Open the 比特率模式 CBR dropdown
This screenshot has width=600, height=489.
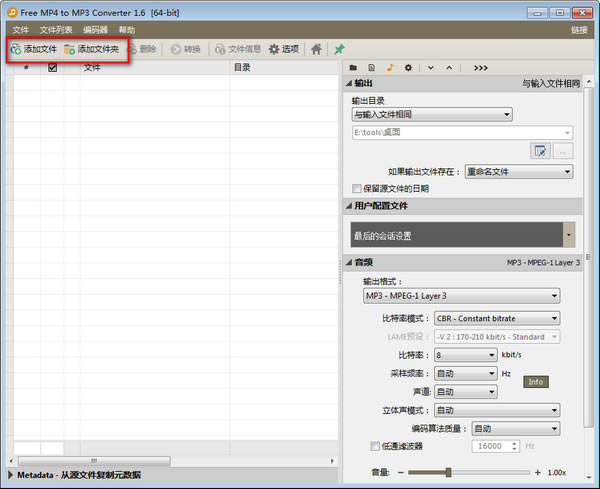coord(497,318)
